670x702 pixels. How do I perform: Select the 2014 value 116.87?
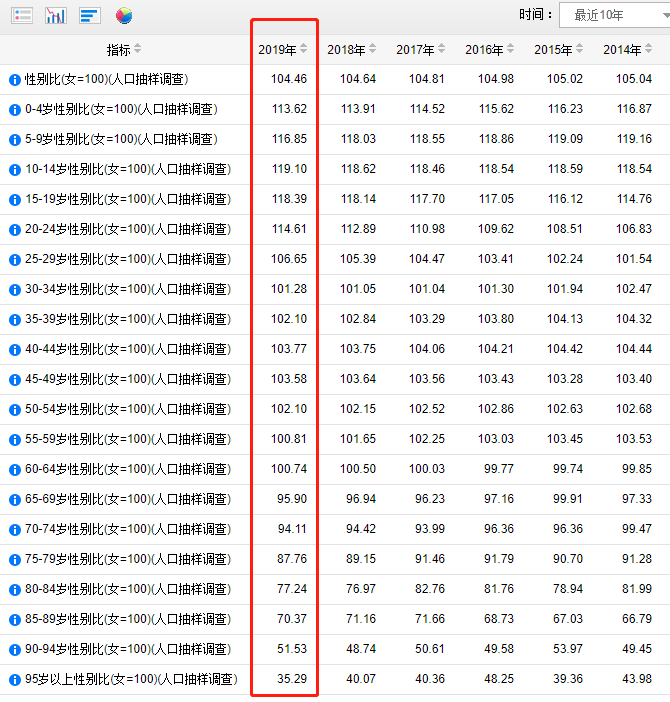[x=634, y=109]
